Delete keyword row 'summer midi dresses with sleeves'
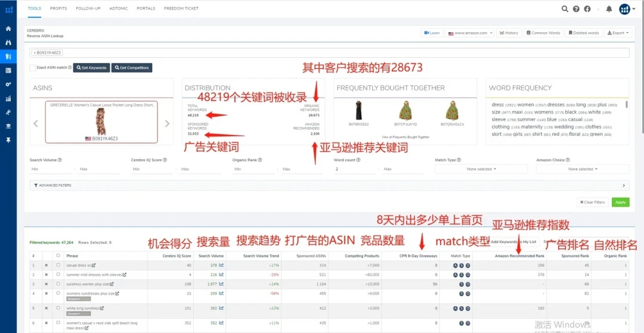 [x=46, y=275]
